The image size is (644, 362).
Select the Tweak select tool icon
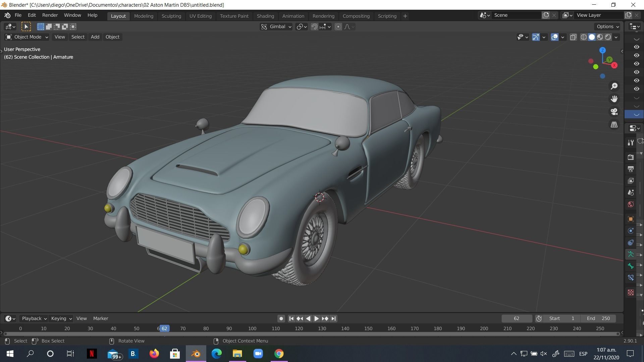(x=26, y=26)
